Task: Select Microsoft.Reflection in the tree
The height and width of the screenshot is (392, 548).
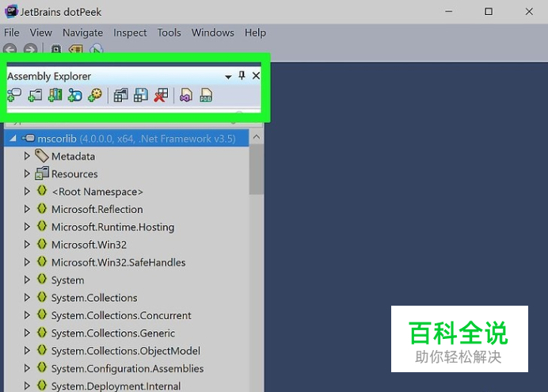Action: (x=97, y=209)
